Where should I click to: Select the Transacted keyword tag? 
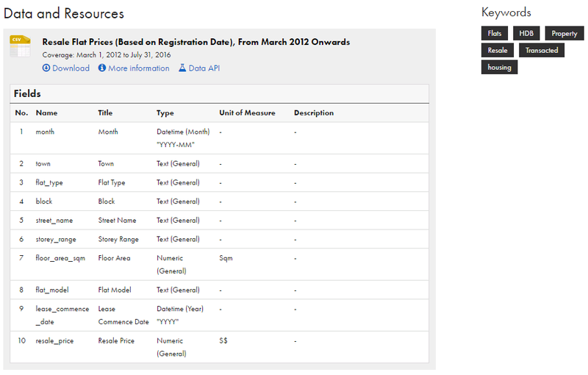pos(542,50)
